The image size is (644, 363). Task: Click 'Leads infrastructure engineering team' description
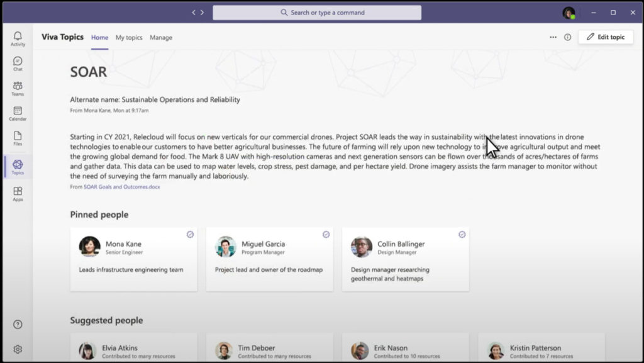coord(131,270)
